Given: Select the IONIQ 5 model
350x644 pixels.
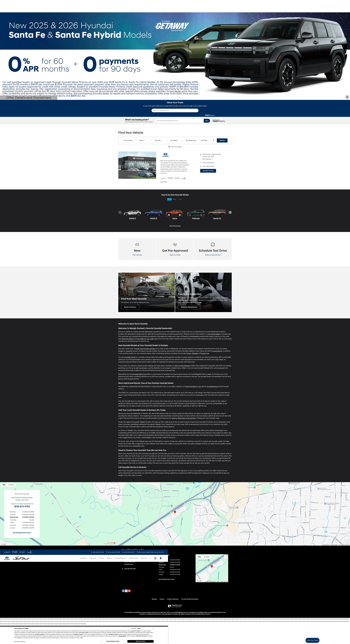Looking at the screenshot, I should [132, 214].
